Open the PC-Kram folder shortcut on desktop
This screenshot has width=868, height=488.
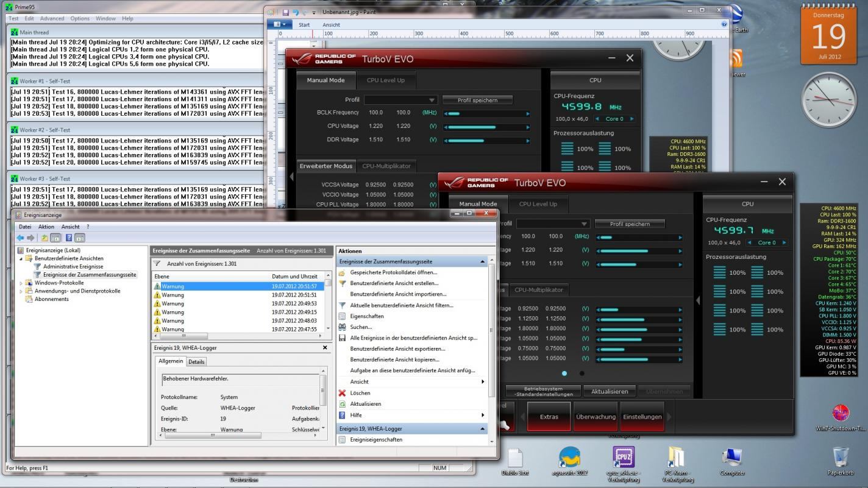point(677,463)
